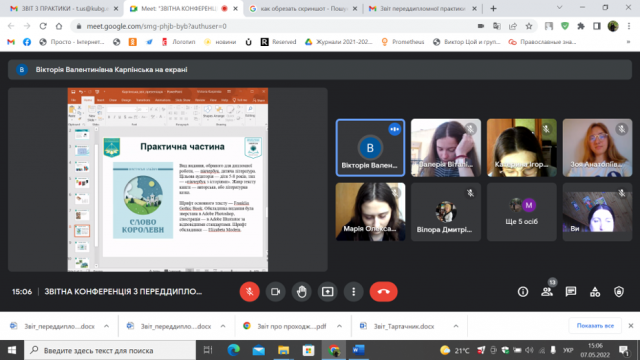The height and width of the screenshot is (360, 640).
Task: Open host controls shield icon
Action: 619,292
